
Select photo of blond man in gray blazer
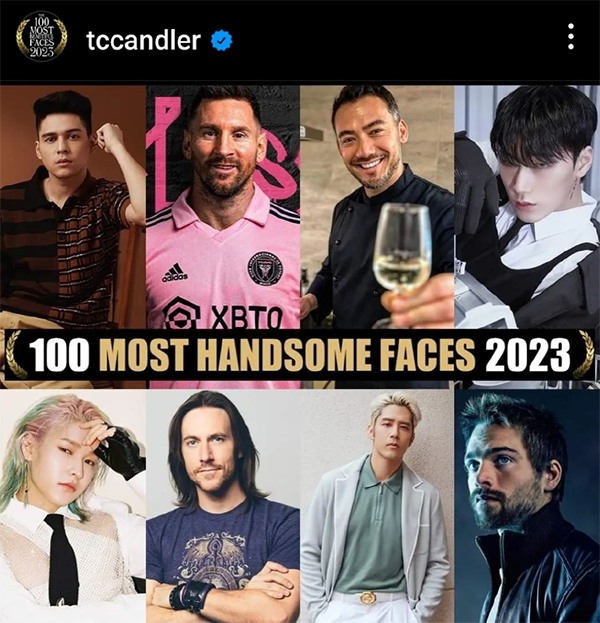(377, 506)
